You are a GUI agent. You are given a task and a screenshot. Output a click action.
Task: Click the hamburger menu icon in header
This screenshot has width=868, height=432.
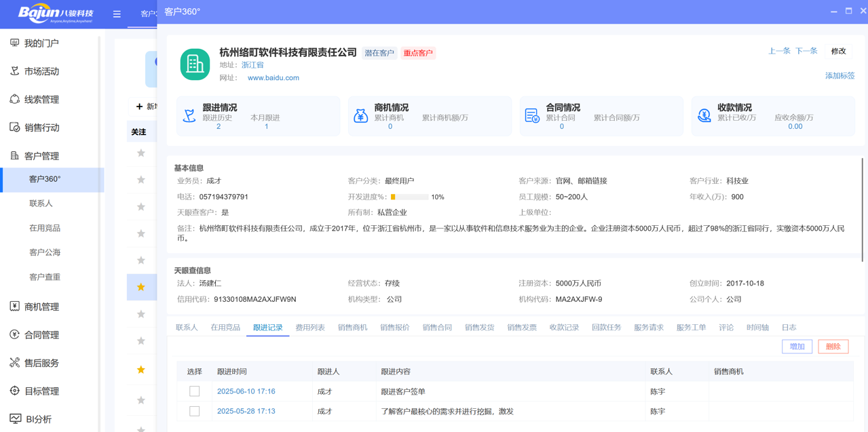117,14
